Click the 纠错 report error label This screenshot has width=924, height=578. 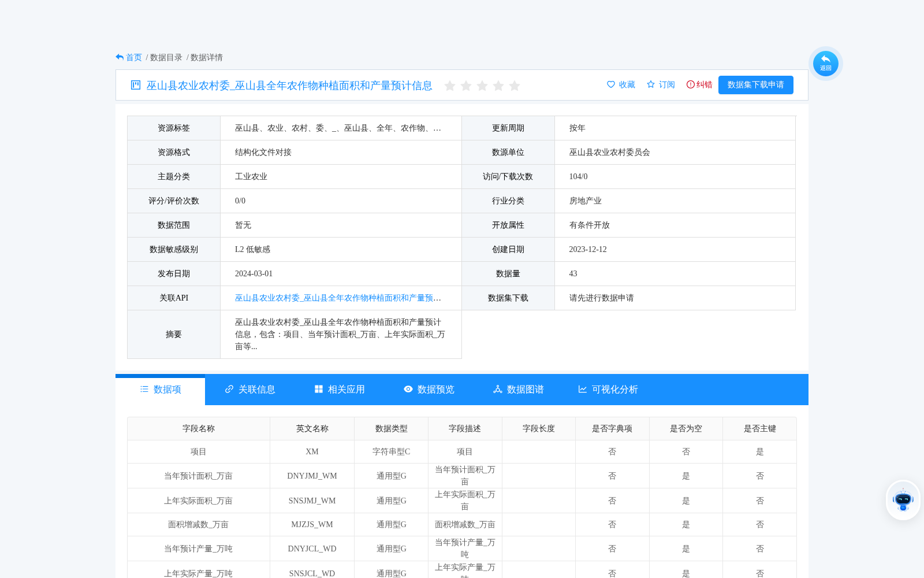pos(704,85)
